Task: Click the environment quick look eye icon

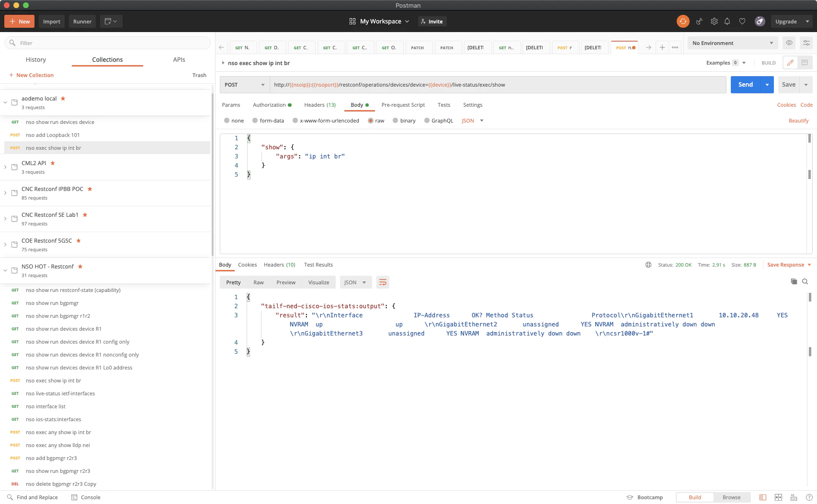Action: pos(789,43)
